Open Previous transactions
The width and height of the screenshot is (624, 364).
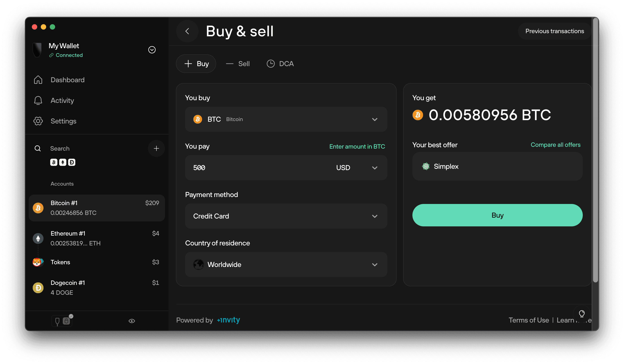(555, 31)
